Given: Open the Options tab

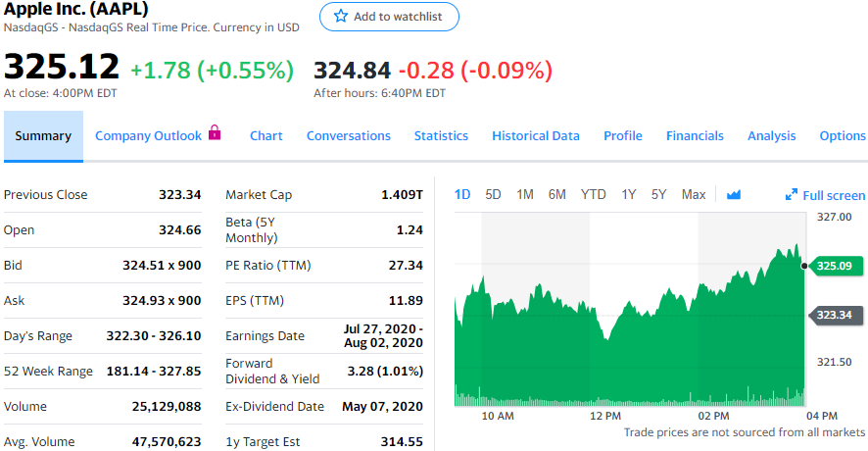Looking at the screenshot, I should click(843, 136).
